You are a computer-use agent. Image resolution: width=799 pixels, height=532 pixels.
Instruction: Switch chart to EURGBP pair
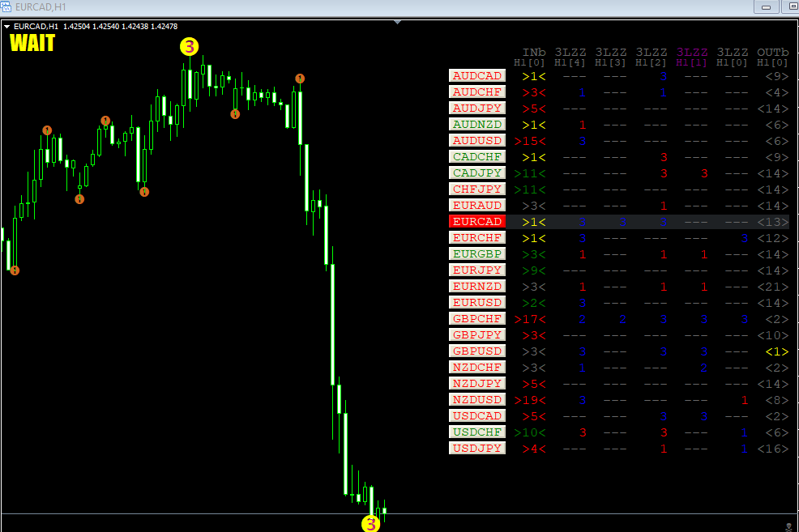click(x=477, y=253)
